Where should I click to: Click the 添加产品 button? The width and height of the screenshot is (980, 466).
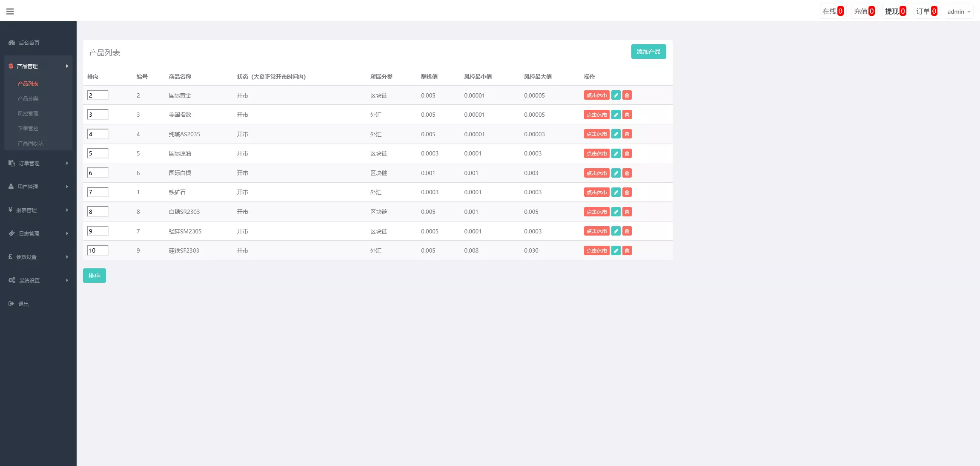pyautogui.click(x=648, y=52)
